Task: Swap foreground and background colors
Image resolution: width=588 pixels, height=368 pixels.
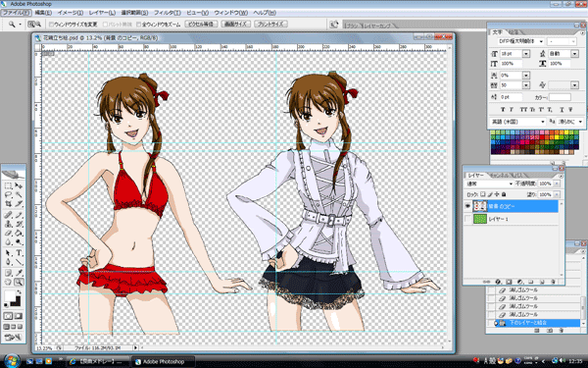Action: point(20,291)
